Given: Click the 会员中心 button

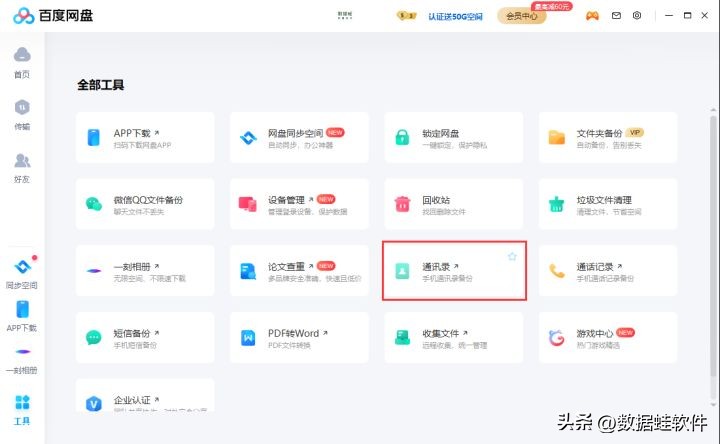Looking at the screenshot, I should click(x=522, y=16).
